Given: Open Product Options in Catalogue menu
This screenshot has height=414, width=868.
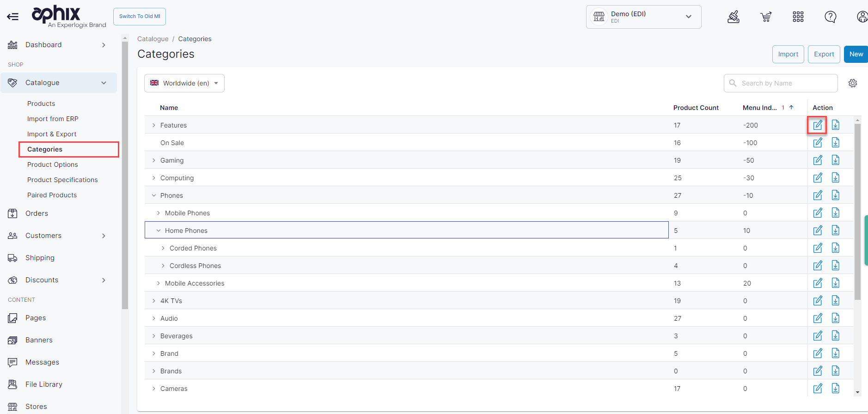Looking at the screenshot, I should [53, 164].
